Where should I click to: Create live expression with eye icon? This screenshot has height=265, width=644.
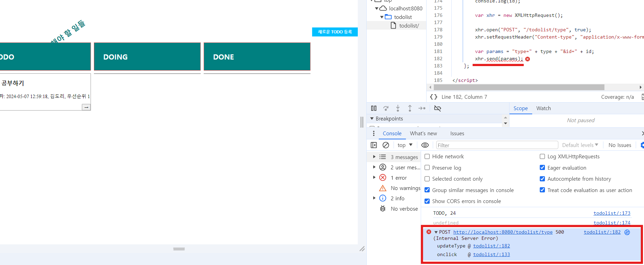425,145
